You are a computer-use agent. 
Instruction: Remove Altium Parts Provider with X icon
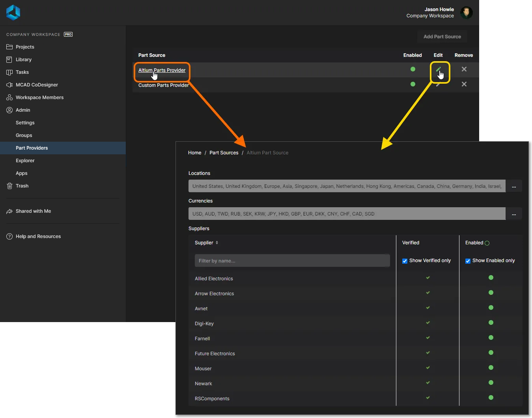[464, 69]
